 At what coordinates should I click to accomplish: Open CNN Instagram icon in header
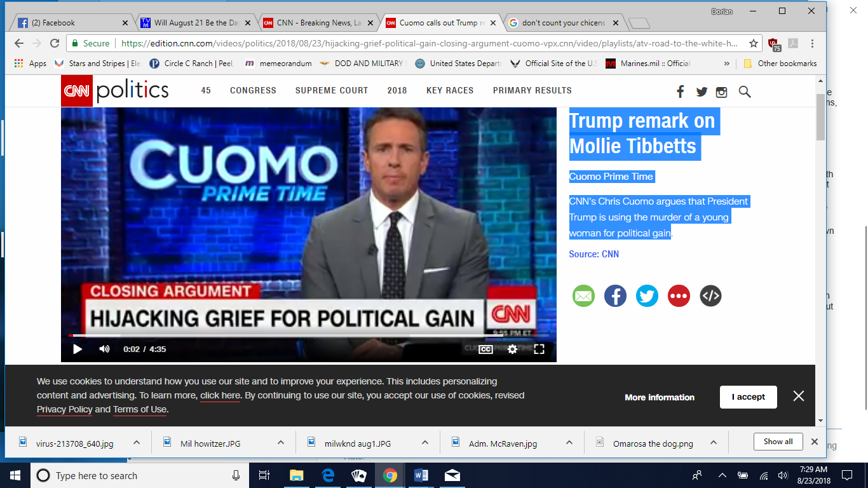(721, 92)
